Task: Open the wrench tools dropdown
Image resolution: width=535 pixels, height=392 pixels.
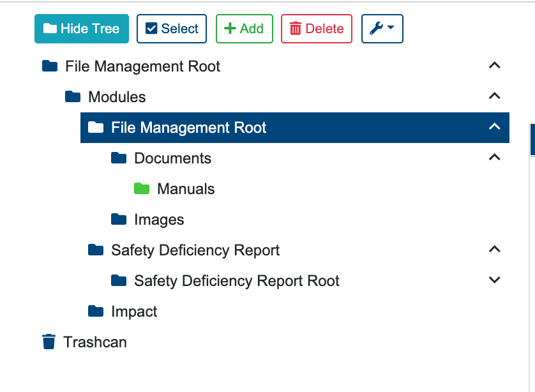Action: click(382, 29)
